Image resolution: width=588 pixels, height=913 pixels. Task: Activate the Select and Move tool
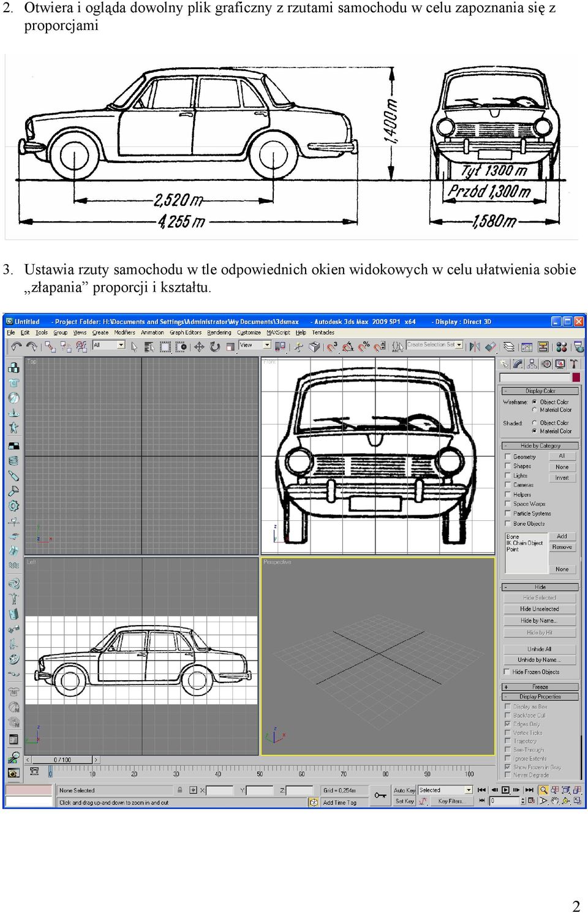tap(199, 347)
